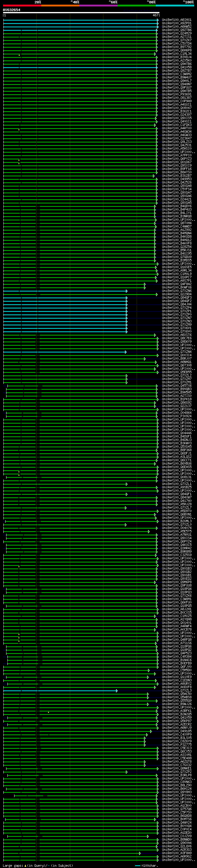This screenshot has height=868, width=197.
Task: Open hit UniRef100_B8ATS0
Action: click(x=176, y=172)
